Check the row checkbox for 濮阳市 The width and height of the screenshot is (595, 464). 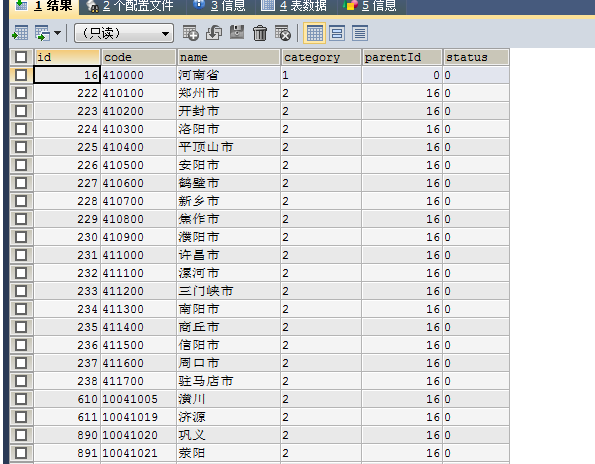[21, 237]
